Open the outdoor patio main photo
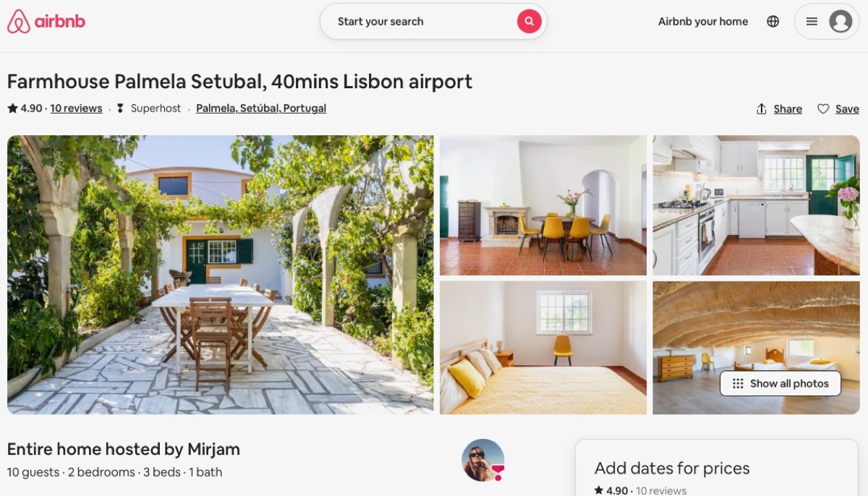The image size is (868, 496). tap(221, 275)
